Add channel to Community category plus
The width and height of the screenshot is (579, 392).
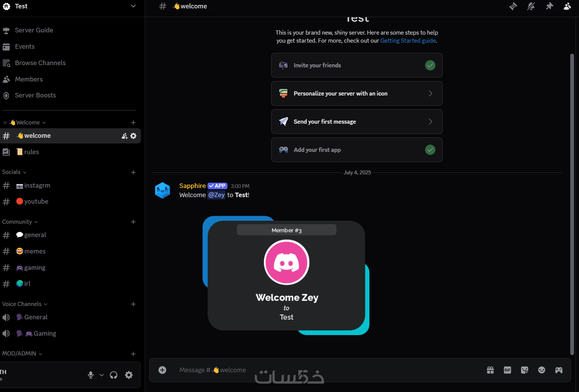133,222
